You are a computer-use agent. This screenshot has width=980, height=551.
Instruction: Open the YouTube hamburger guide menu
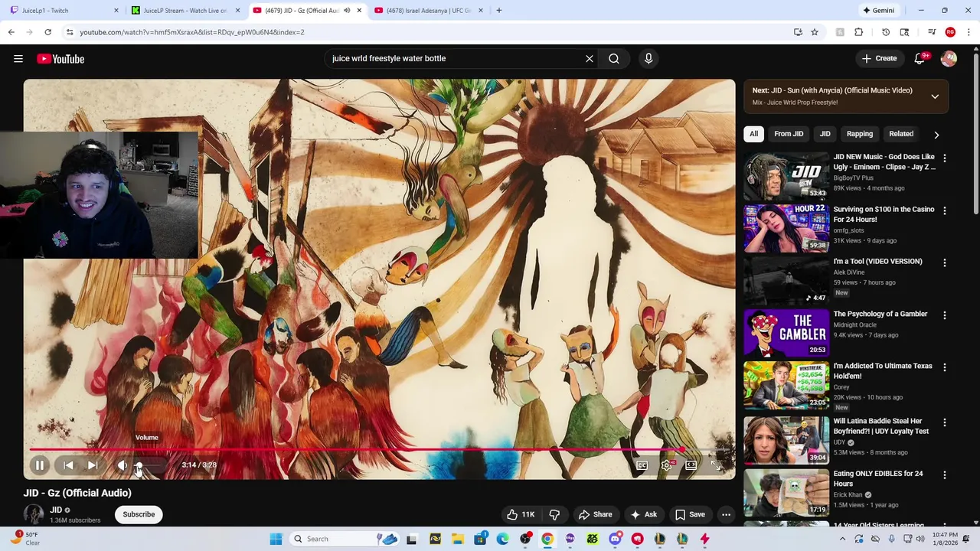tap(18, 59)
